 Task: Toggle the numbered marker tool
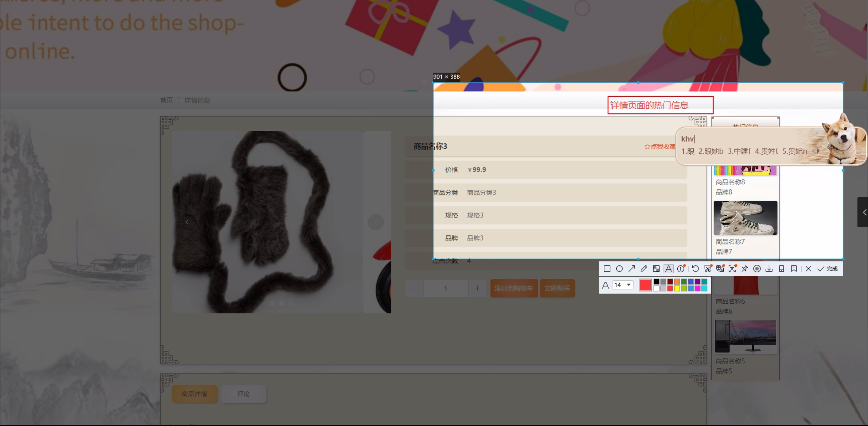[681, 269]
